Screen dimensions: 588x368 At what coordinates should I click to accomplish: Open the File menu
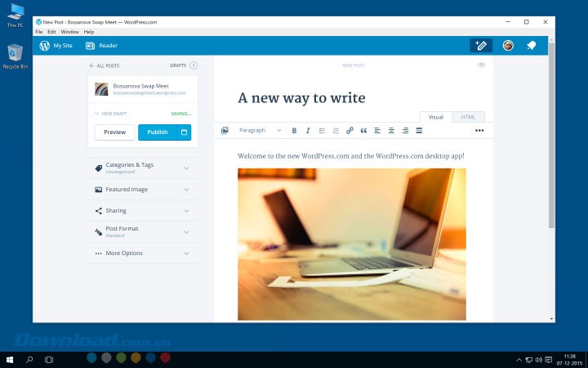point(39,32)
